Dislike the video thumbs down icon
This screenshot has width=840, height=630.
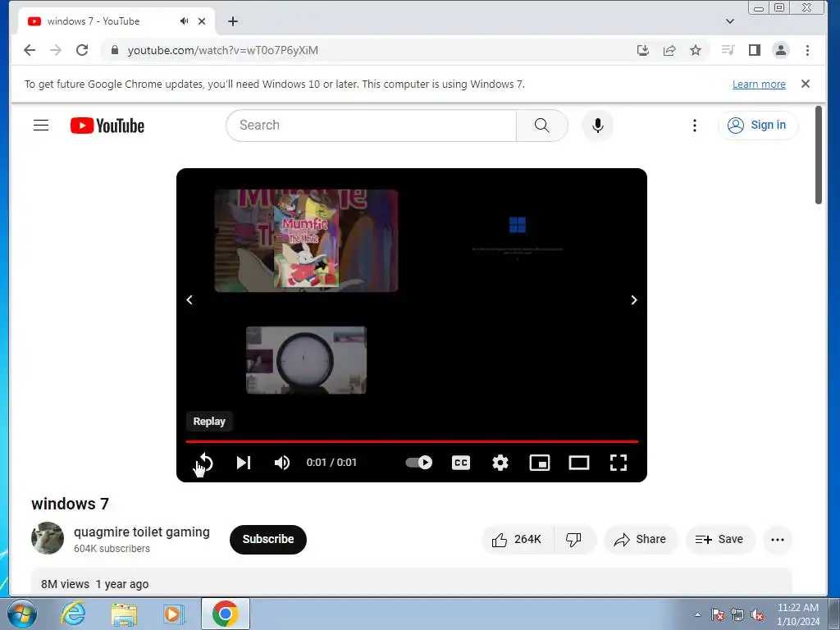coord(573,540)
